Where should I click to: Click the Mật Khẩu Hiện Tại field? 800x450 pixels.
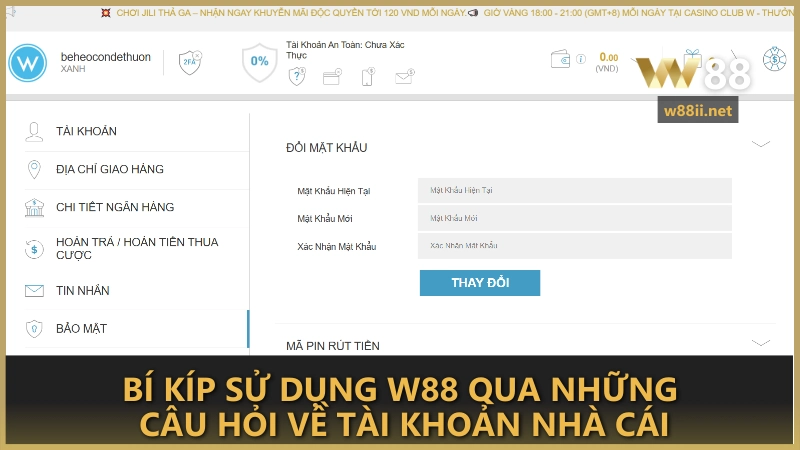574,190
